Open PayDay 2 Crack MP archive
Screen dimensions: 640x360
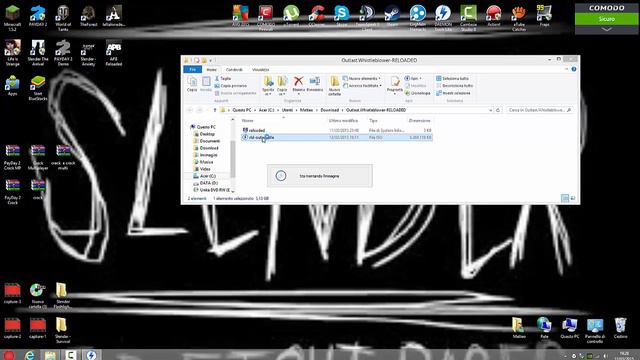click(x=13, y=157)
